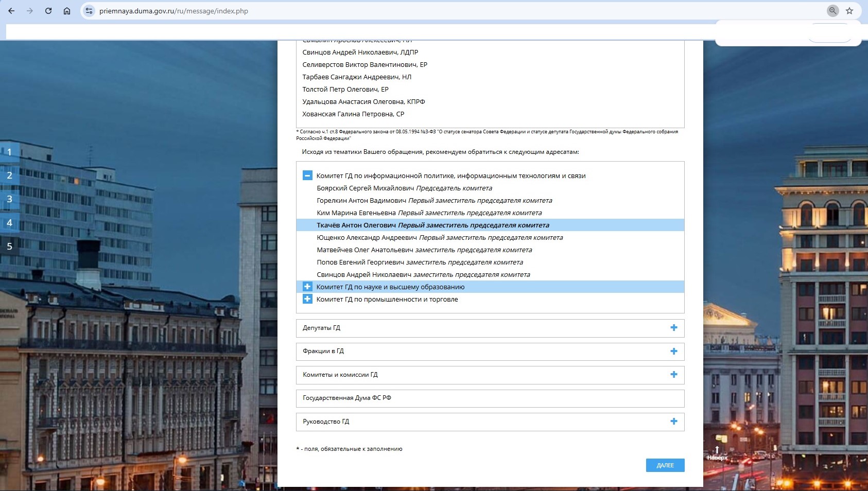Click title Комитет ГД по промышленности и торговле
The image size is (868, 491).
click(387, 300)
